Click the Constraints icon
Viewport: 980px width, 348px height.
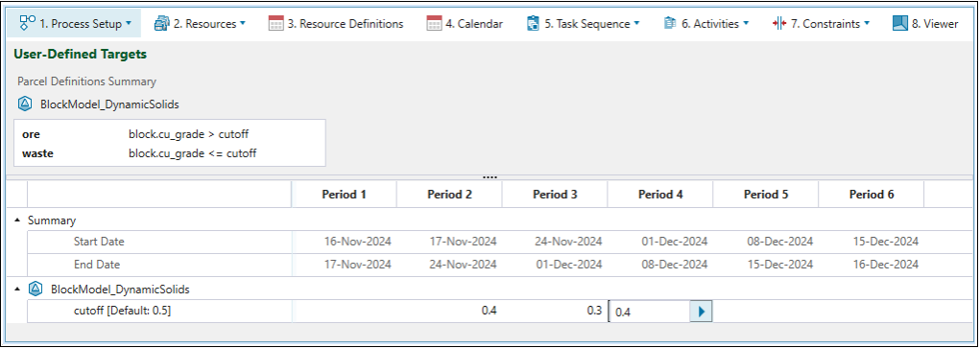pyautogui.click(x=779, y=24)
